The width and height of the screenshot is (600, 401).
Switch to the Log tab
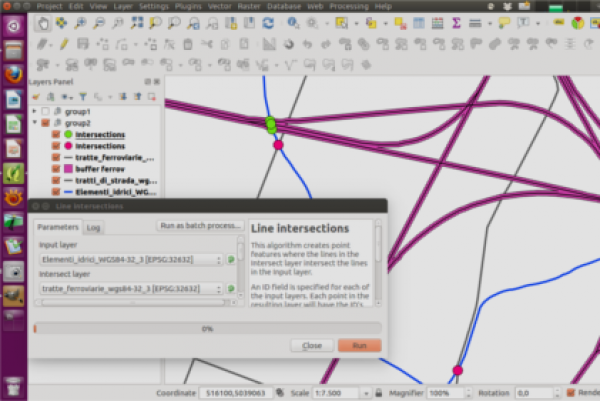point(93,228)
